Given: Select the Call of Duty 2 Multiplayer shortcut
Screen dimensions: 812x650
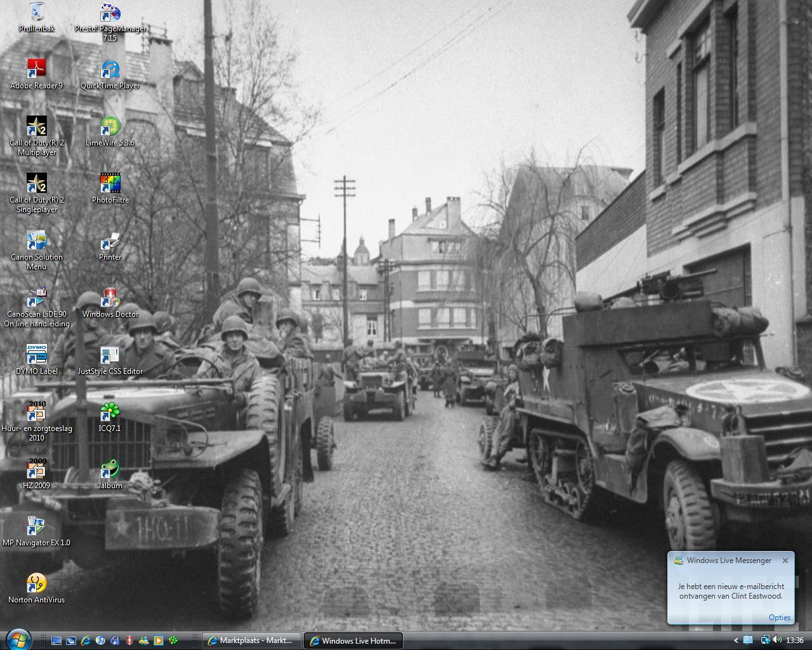Looking at the screenshot, I should point(37,126).
